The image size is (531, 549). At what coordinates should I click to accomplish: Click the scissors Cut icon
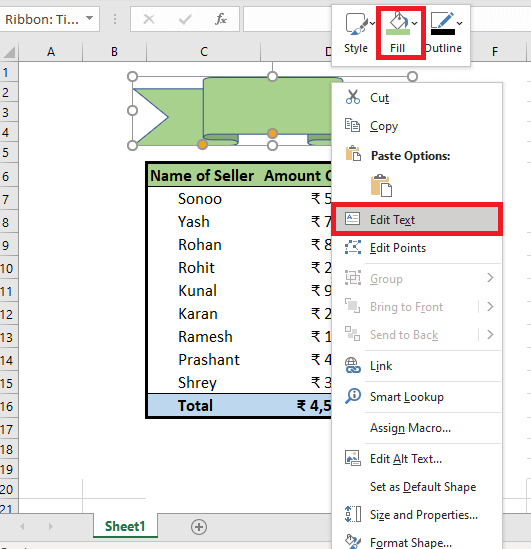point(352,97)
